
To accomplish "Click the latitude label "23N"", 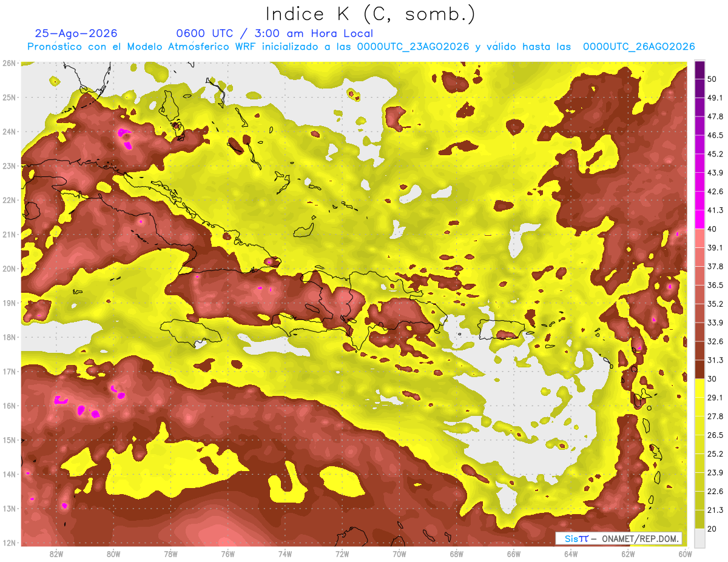I will click(8, 166).
